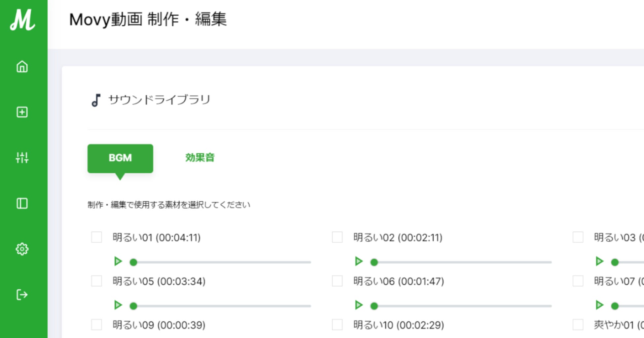644x338 pixels.
Task: Click the panel layout icon in sidebar
Action: (22, 203)
